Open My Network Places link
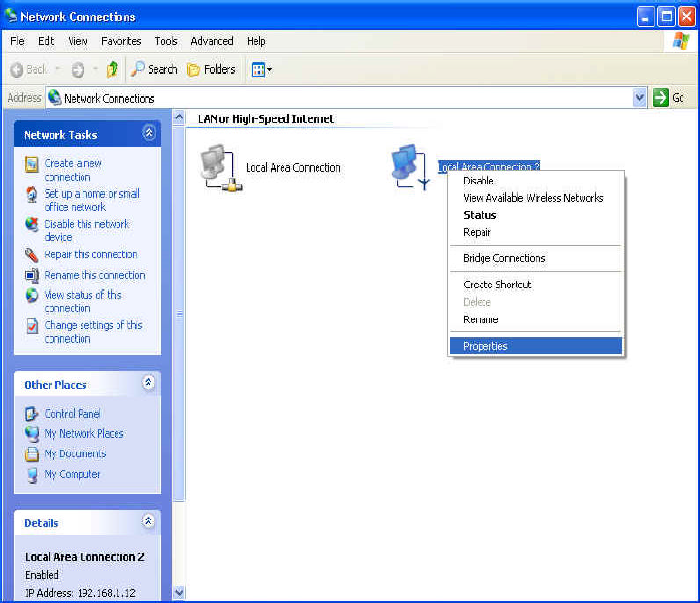The width and height of the screenshot is (700, 603). click(83, 433)
